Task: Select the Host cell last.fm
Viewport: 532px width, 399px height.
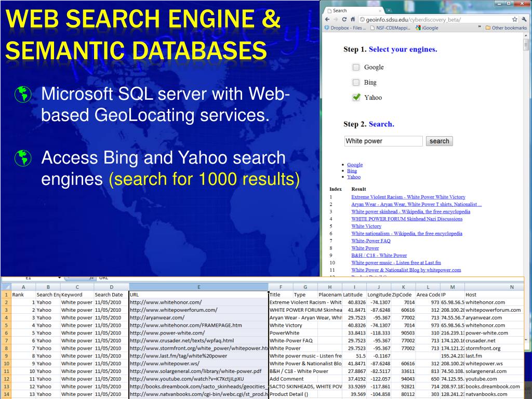Action: (495, 356)
